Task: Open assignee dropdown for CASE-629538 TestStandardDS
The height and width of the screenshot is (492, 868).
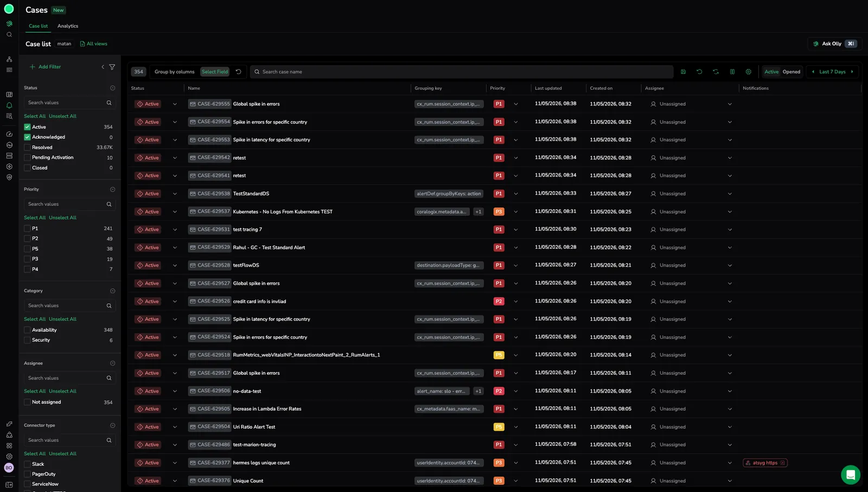Action: click(730, 194)
